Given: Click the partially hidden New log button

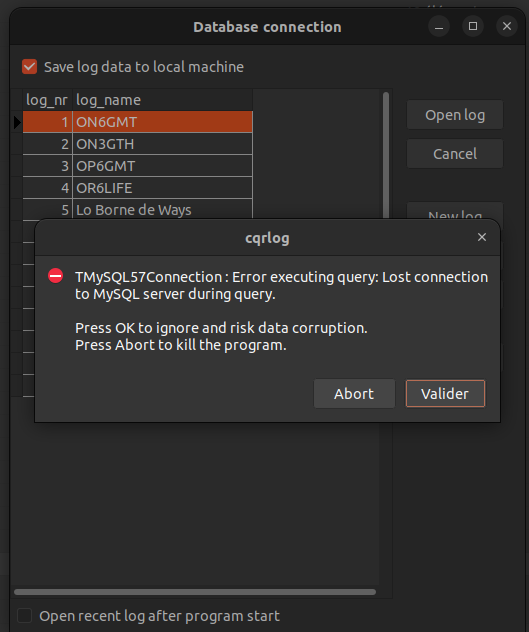Looking at the screenshot, I should tap(455, 211).
